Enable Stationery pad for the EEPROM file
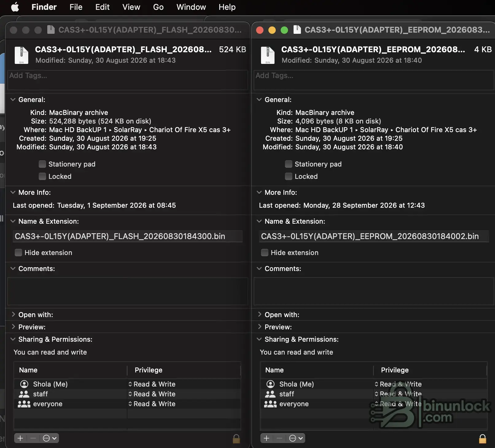Screen dimensions: 495x448 [x=289, y=164]
